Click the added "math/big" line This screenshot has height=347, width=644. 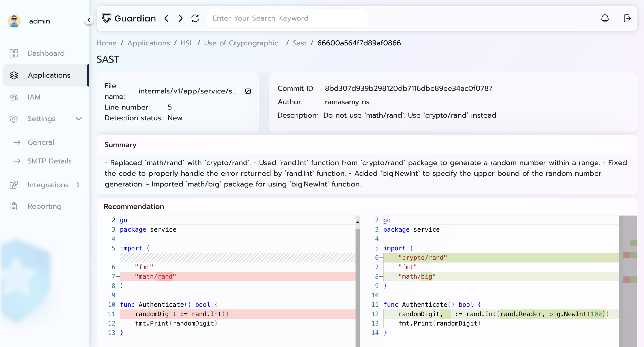pyautogui.click(x=501, y=277)
